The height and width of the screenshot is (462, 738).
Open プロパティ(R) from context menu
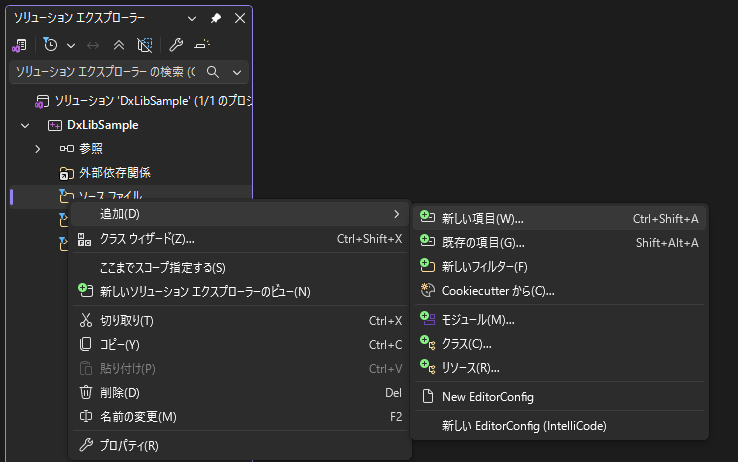[240, 446]
